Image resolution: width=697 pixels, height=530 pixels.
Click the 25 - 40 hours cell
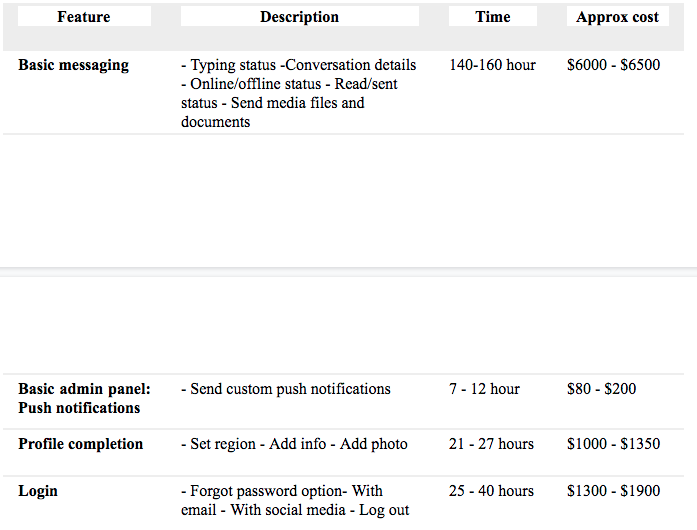point(491,491)
